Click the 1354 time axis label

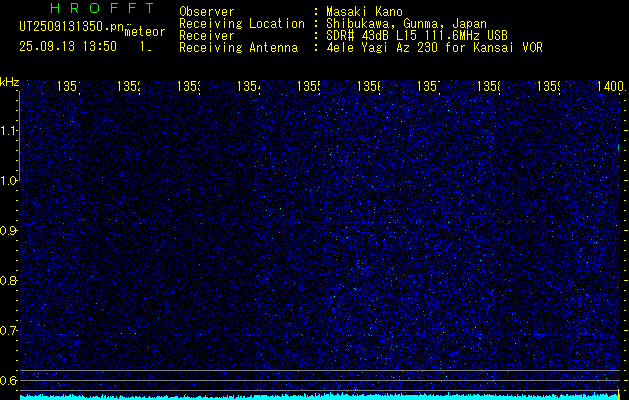tap(248, 86)
